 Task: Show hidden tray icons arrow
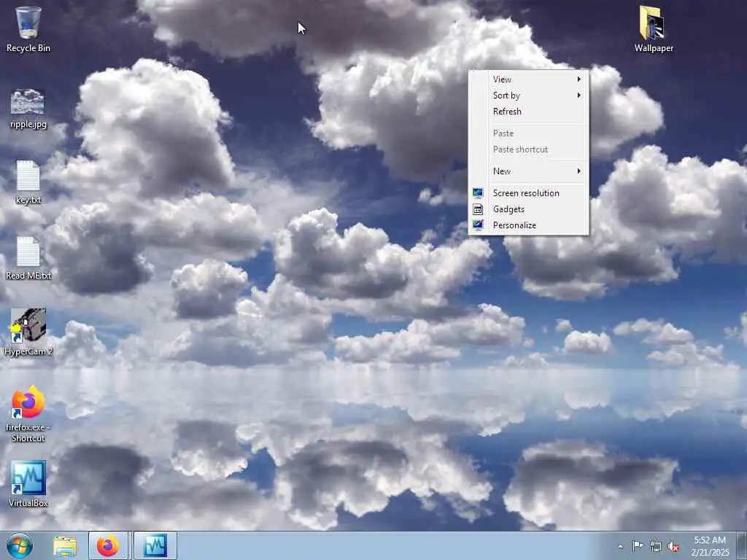620,546
